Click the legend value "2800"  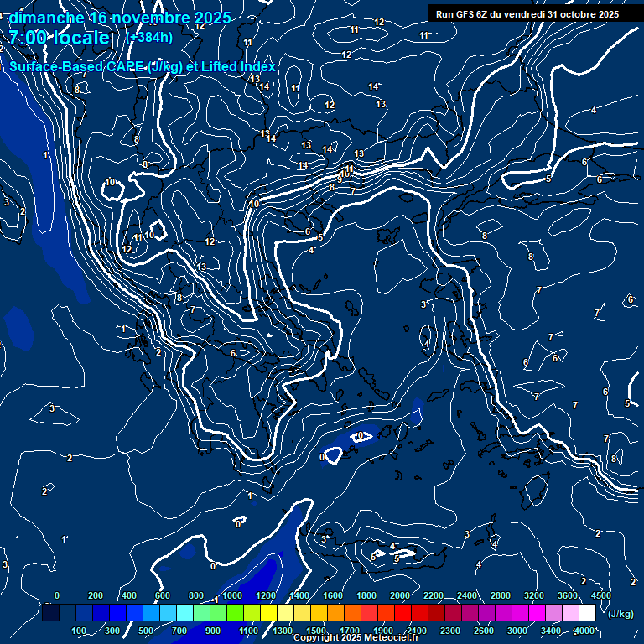(501, 595)
